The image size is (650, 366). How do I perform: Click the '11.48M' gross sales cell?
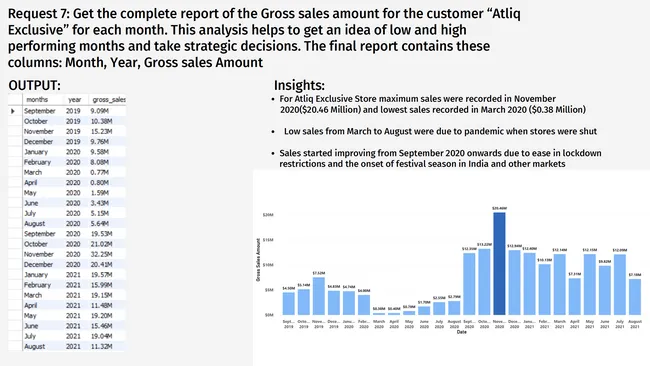coord(101,305)
